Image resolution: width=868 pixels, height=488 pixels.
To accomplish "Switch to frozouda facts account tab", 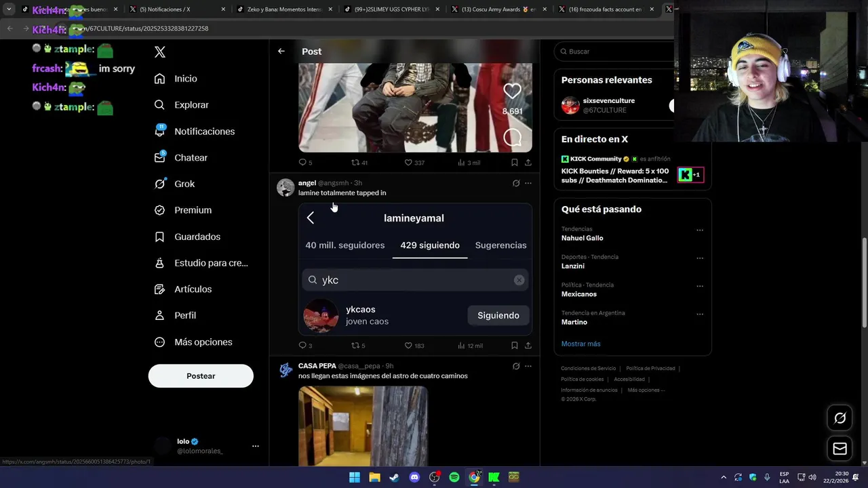I will [607, 9].
